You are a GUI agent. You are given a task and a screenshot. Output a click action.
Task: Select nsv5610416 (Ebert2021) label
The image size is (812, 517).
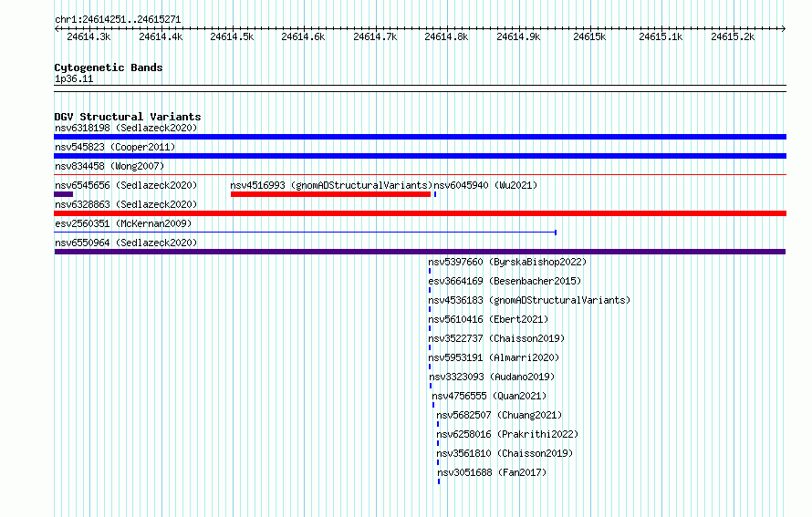(488, 319)
